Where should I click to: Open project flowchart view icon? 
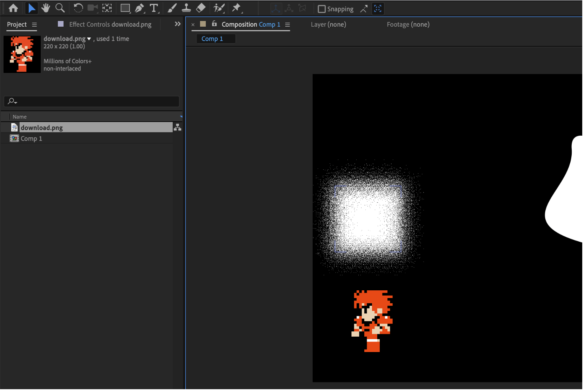coord(178,127)
